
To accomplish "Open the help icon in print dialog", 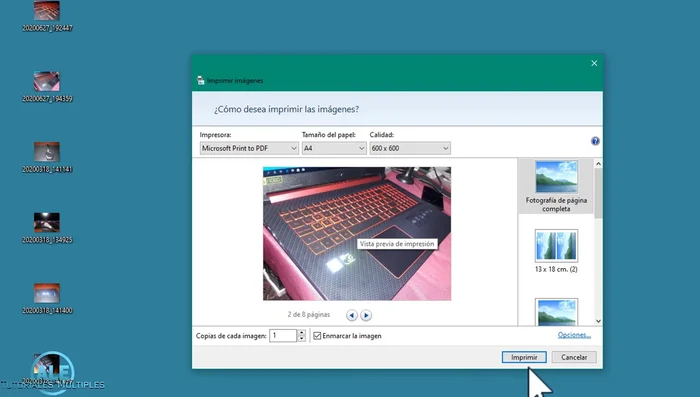I will coord(595,141).
